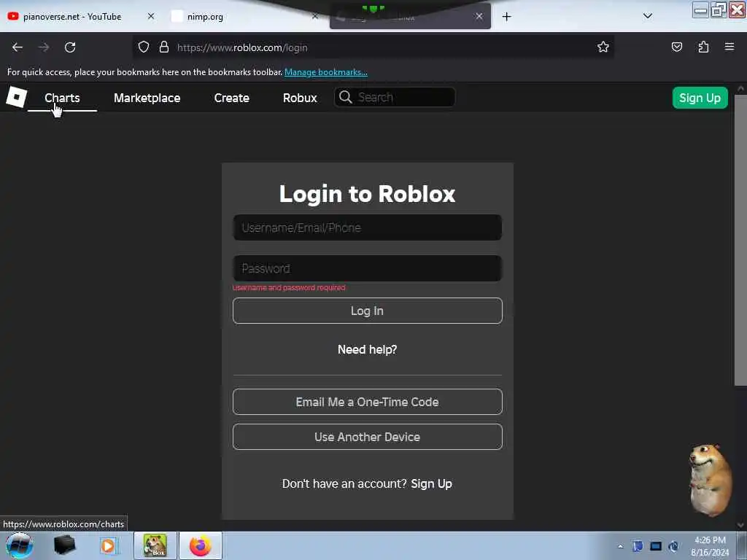Screen dimensions: 747x560
Task: Click the forward navigation arrow
Action: pos(44,47)
